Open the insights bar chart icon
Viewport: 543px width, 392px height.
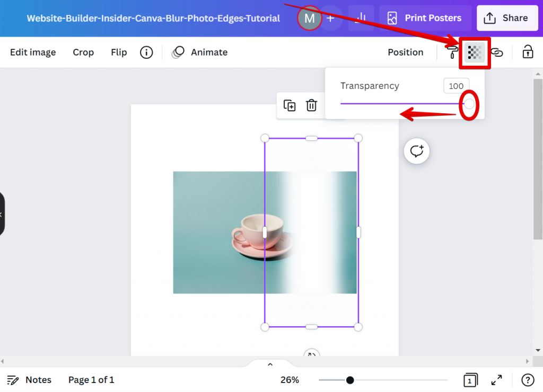[361, 17]
